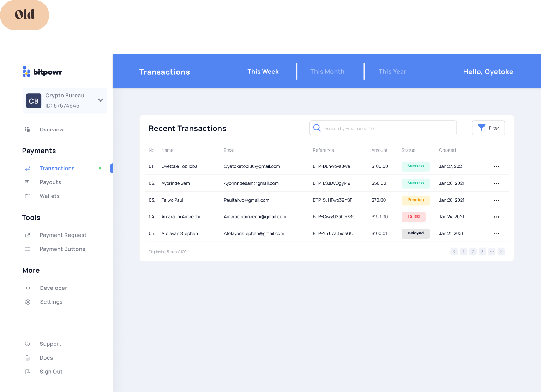Click the Sign Out icon
This screenshot has width=541, height=392.
(x=28, y=372)
